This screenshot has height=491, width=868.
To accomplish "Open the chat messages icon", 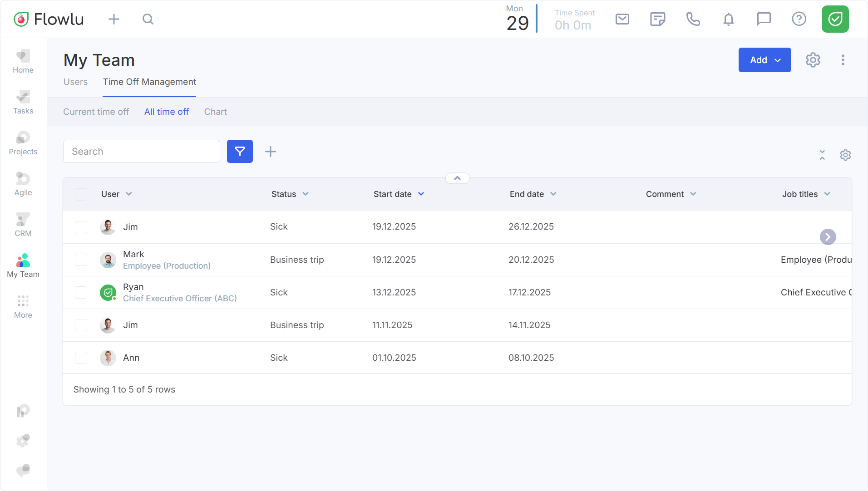I will coord(764,19).
